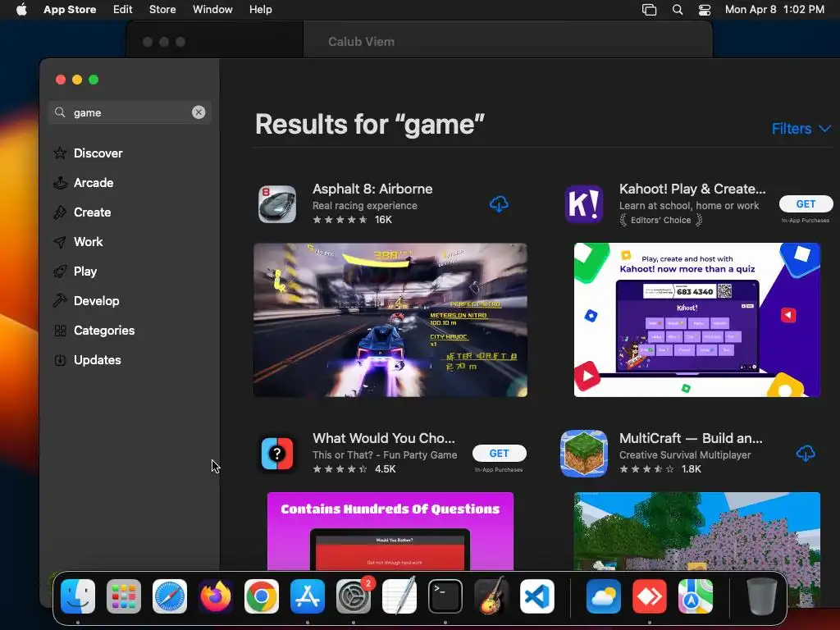This screenshot has height=630, width=840.
Task: Open Control Center in menu bar
Action: pos(705,10)
